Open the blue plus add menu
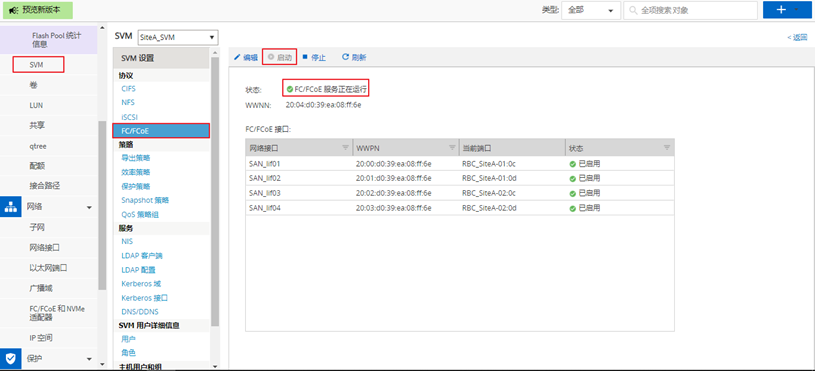The height and width of the screenshot is (371, 815). [x=787, y=10]
